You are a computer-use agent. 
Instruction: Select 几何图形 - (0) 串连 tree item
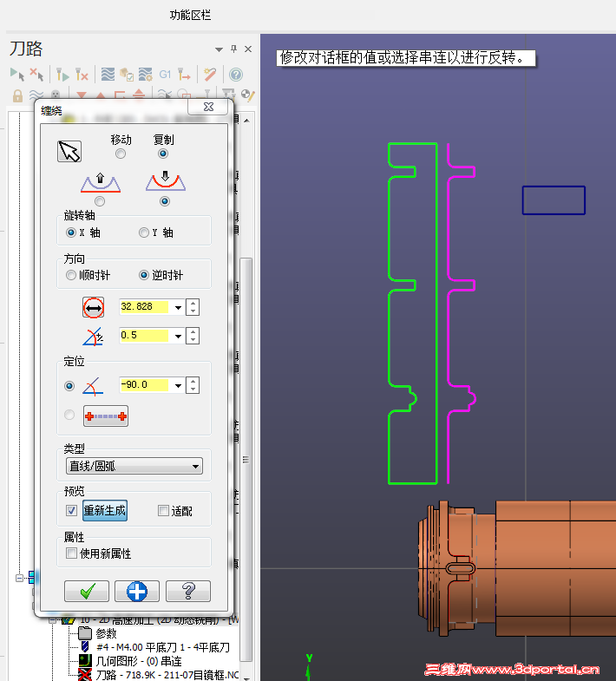click(139, 661)
